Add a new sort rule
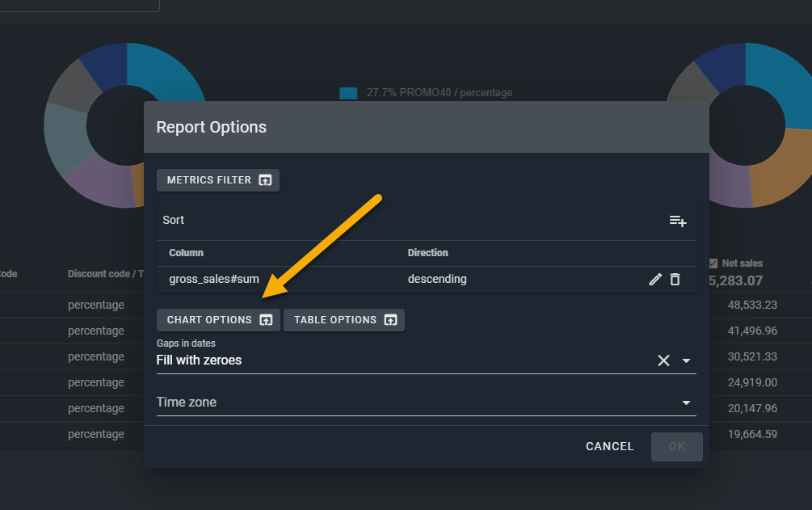This screenshot has width=812, height=510. click(677, 221)
